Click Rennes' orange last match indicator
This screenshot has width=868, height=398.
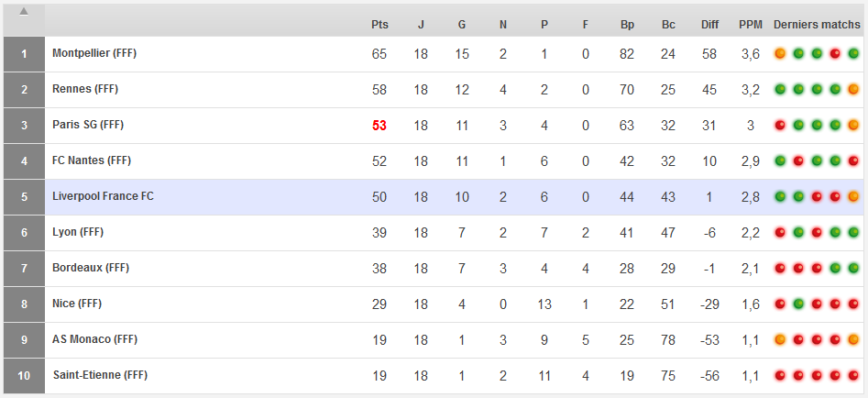point(852,90)
